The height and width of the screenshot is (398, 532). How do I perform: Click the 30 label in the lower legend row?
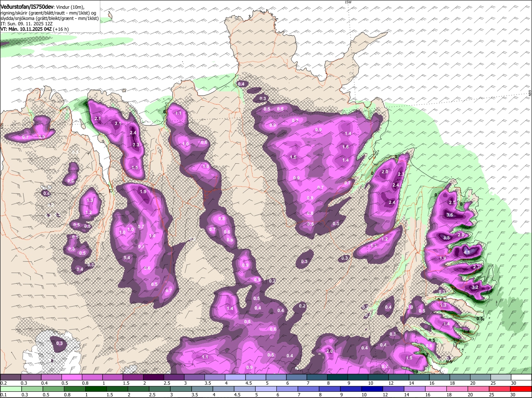pos(513,395)
